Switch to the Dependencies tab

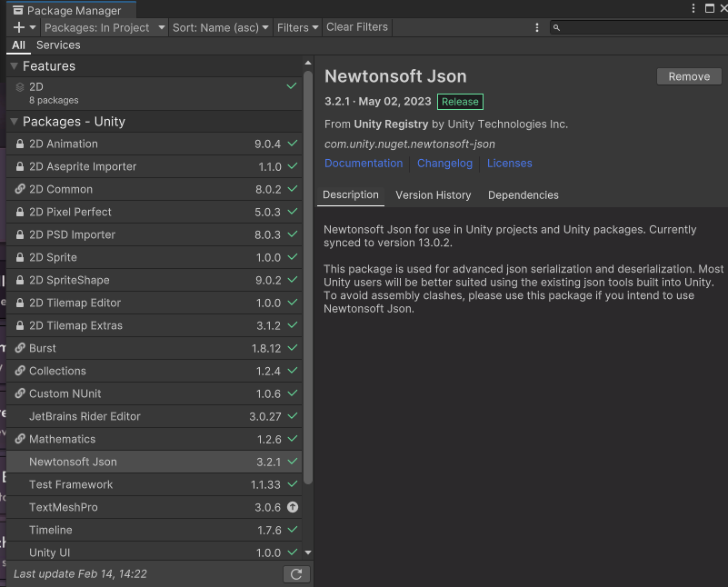click(x=524, y=195)
